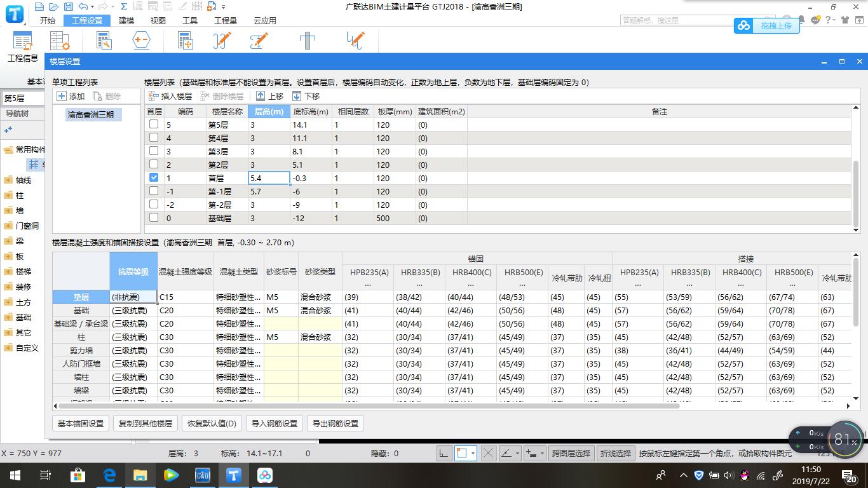
Task: Click the 首层 floor height cell 5.4
Action: [x=269, y=178]
